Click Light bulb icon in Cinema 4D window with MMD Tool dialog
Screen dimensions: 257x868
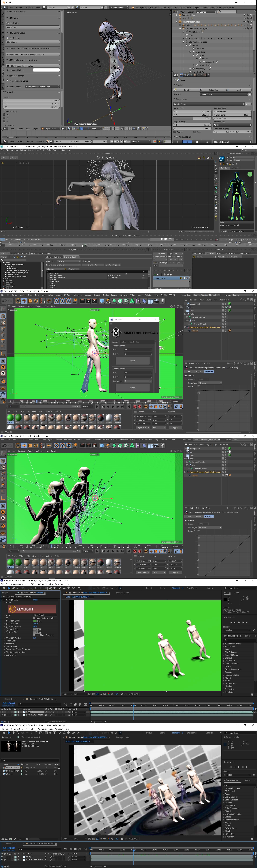click(x=163, y=301)
